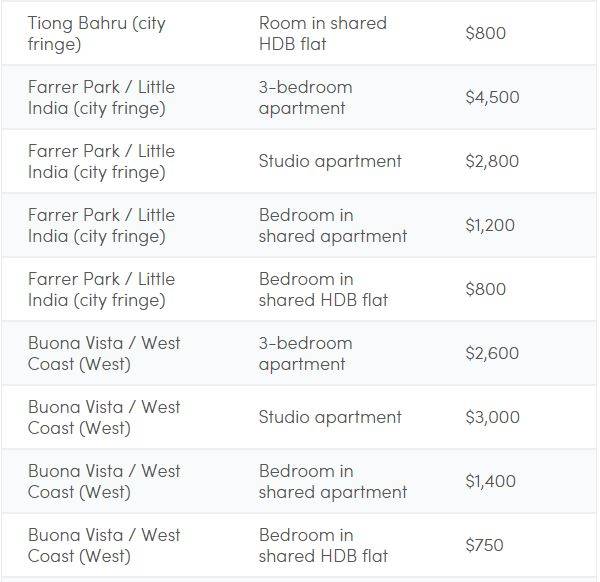600x582 pixels.
Task: Click the $3,000 rent price cell
Action: point(492,417)
